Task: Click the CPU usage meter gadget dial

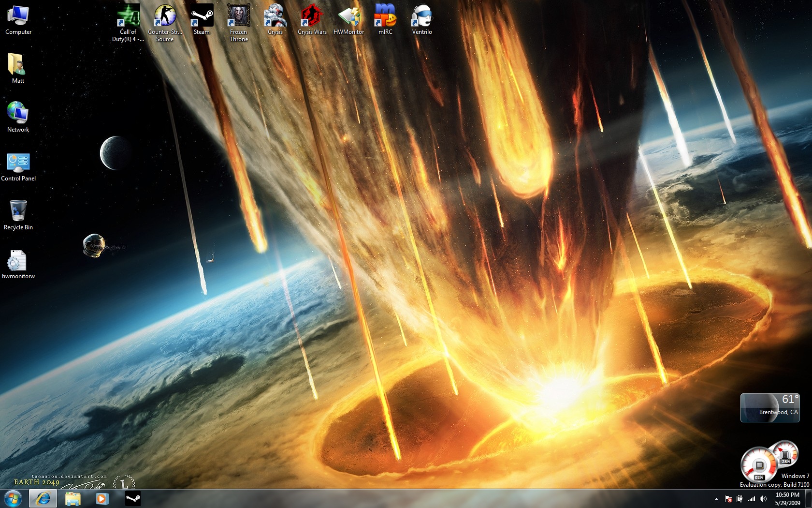Action: (x=758, y=464)
